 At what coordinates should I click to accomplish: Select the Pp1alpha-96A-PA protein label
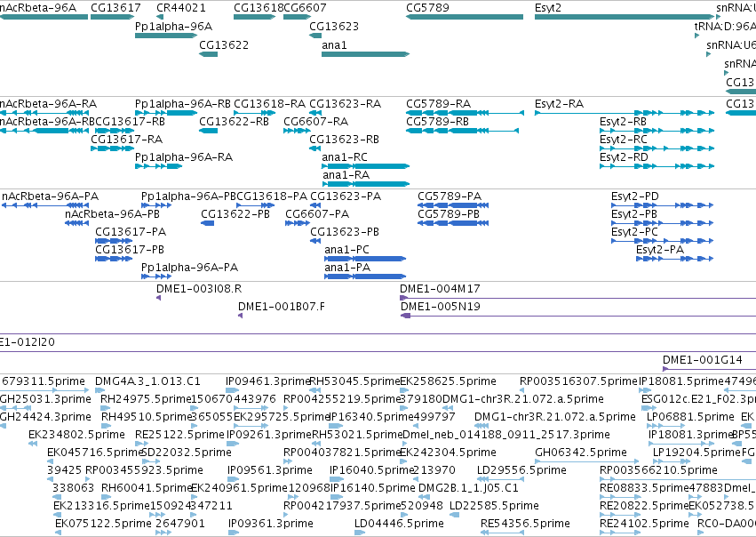click(x=189, y=268)
